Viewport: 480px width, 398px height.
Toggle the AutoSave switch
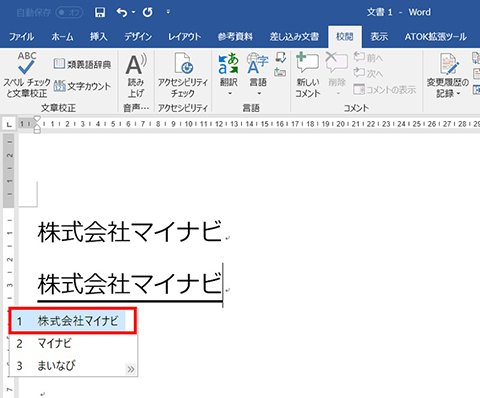(x=69, y=13)
